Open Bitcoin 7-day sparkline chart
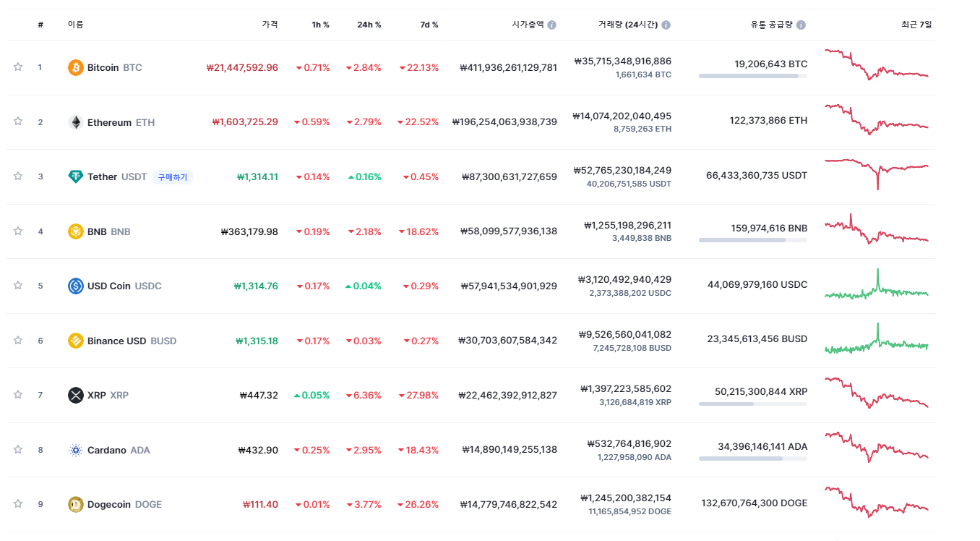The image size is (980, 541). pyautogui.click(x=877, y=64)
